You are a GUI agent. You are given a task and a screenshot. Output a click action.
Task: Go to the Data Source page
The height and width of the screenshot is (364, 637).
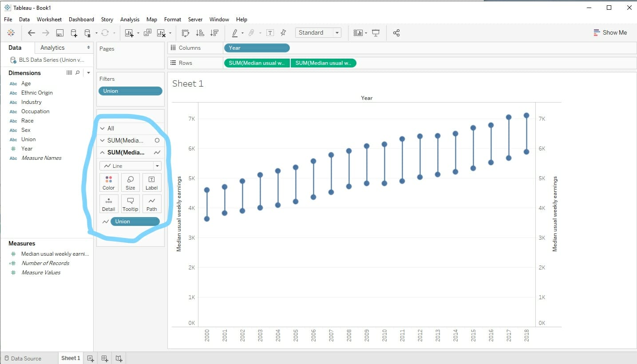point(25,358)
